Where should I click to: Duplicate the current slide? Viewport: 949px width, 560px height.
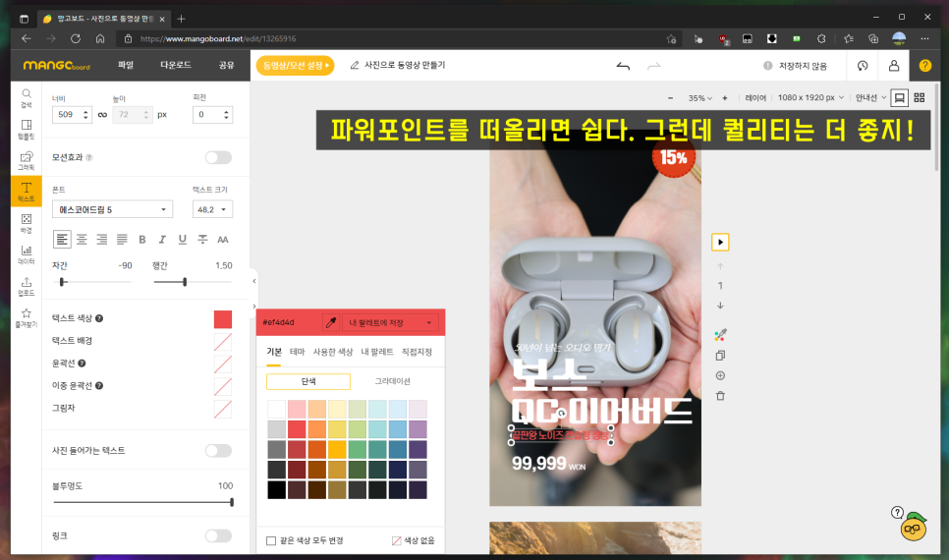720,356
